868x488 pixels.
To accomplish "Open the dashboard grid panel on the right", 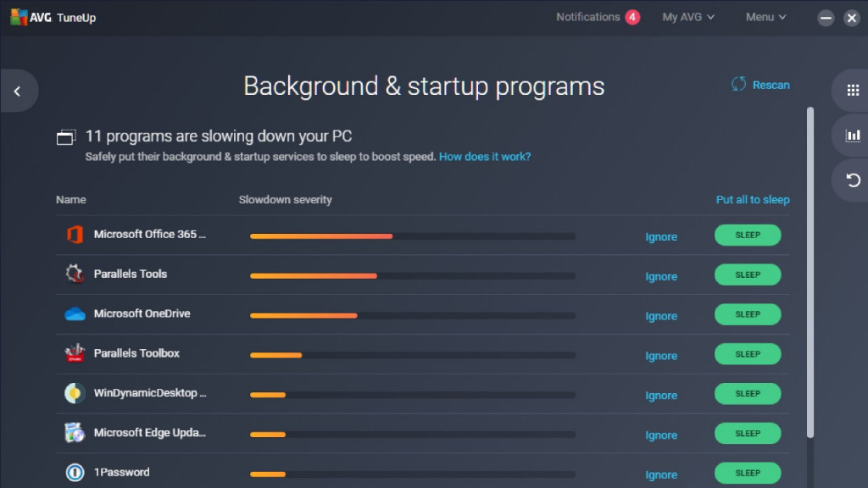I will click(852, 91).
